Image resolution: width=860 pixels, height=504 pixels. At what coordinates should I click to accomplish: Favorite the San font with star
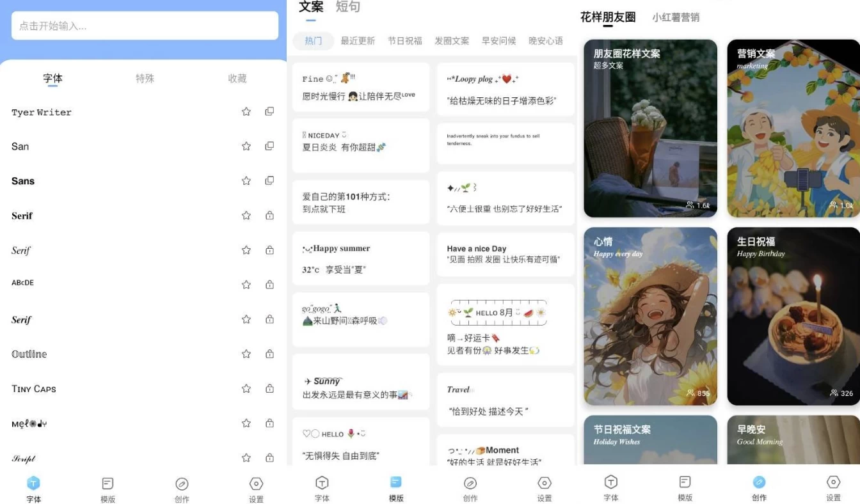click(x=246, y=146)
